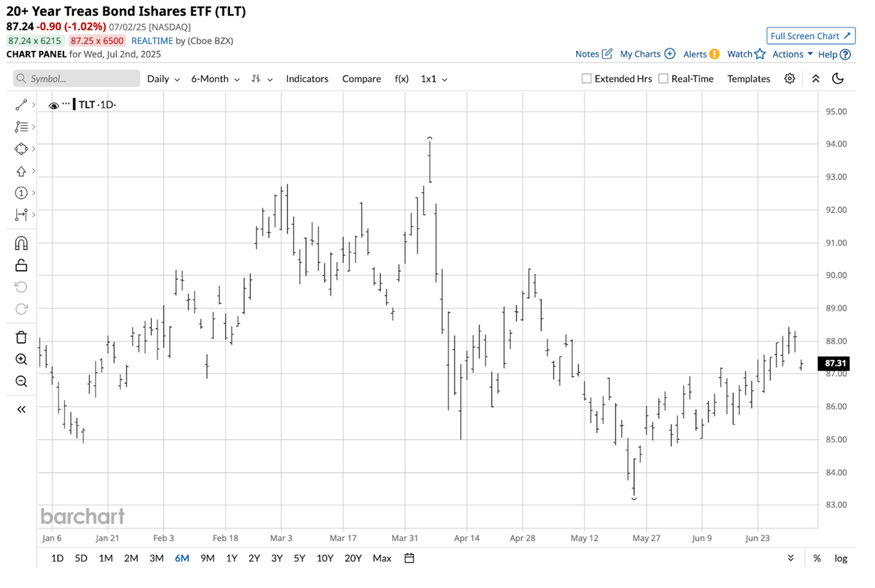The image size is (875, 588).
Task: Click the Notes link
Action: point(587,54)
